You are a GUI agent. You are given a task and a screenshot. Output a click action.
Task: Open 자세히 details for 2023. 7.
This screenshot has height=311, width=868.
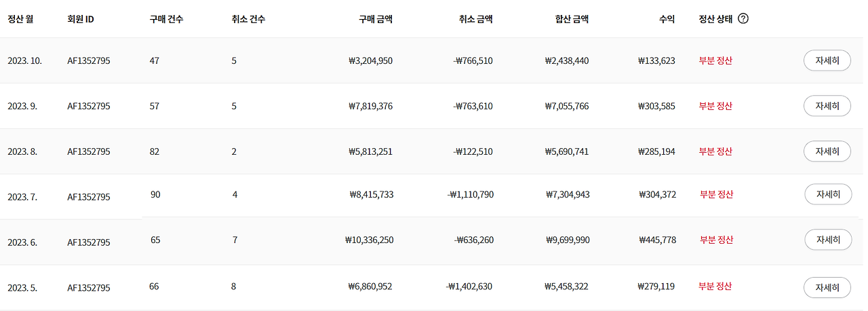pos(828,194)
